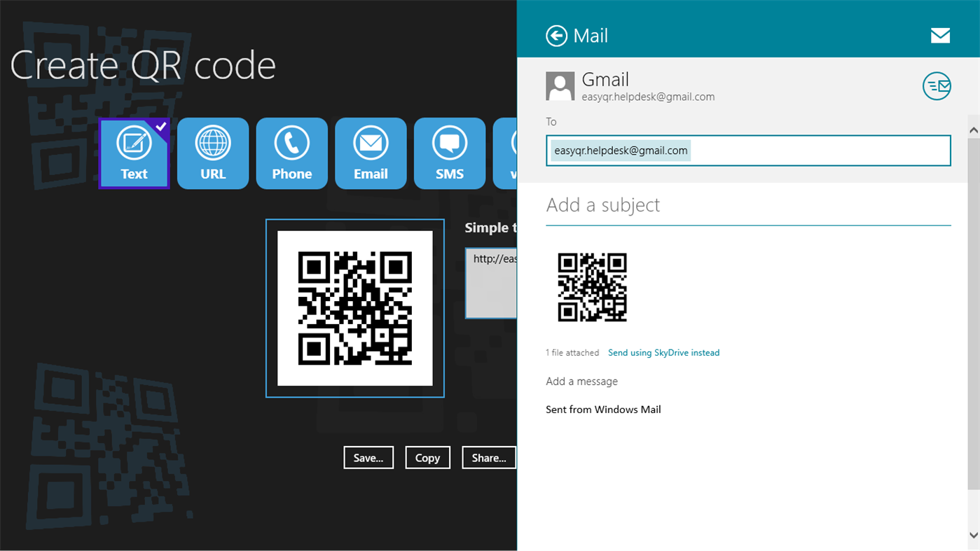Click the Add a message area
Screen dimensions: 980x551
point(581,381)
